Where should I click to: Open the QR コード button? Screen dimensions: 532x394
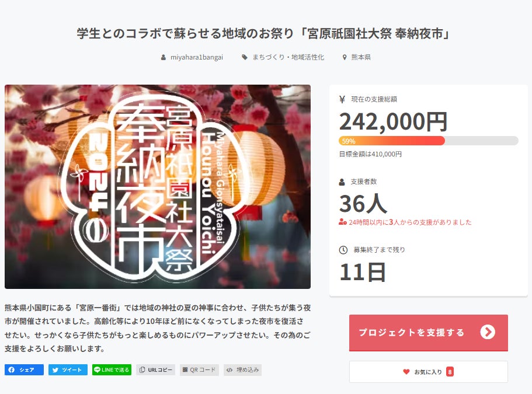[x=199, y=369]
